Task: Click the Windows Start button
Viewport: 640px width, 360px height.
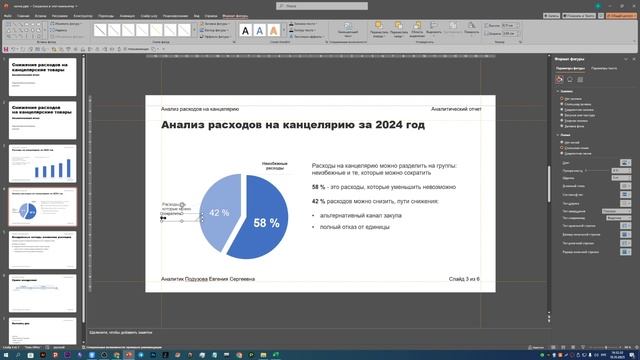Action: 6,355
